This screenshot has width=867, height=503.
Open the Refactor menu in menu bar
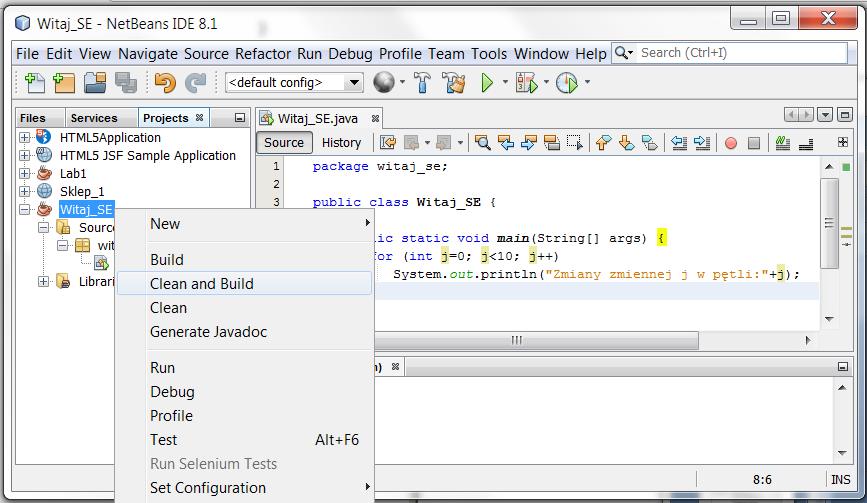(x=263, y=54)
